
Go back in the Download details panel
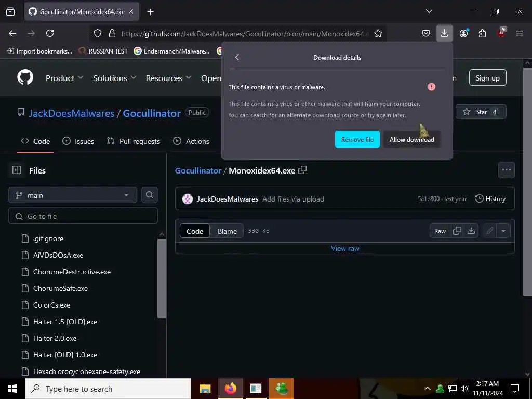pyautogui.click(x=237, y=57)
